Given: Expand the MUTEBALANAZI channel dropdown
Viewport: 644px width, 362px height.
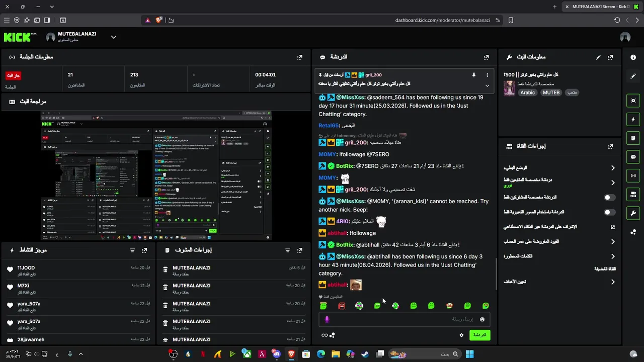Looking at the screenshot, I should tap(114, 37).
